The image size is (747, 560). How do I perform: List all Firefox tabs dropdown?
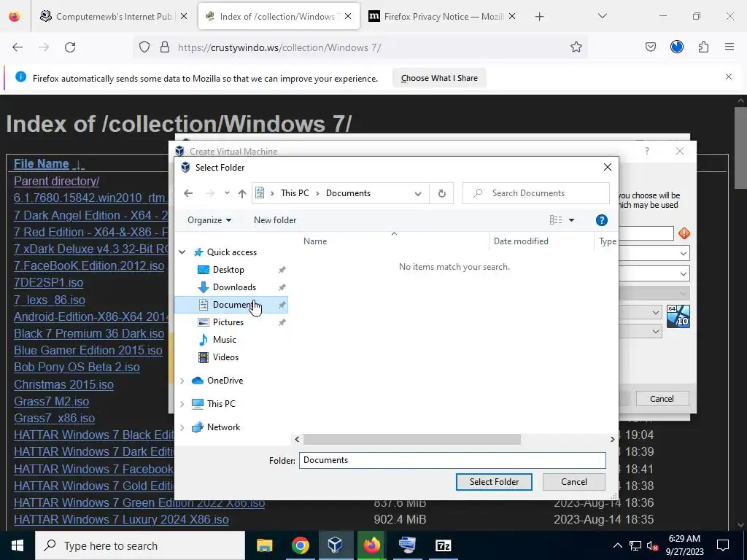click(602, 16)
